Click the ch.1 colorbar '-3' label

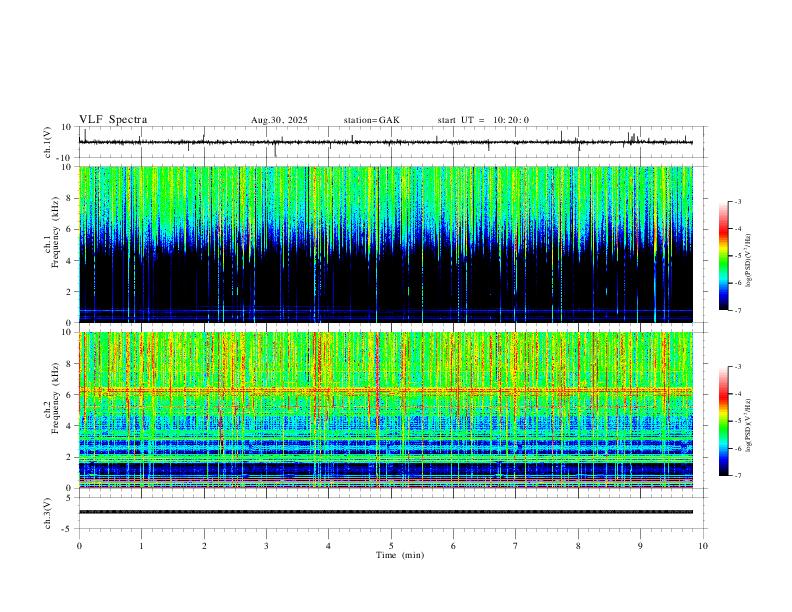point(738,201)
